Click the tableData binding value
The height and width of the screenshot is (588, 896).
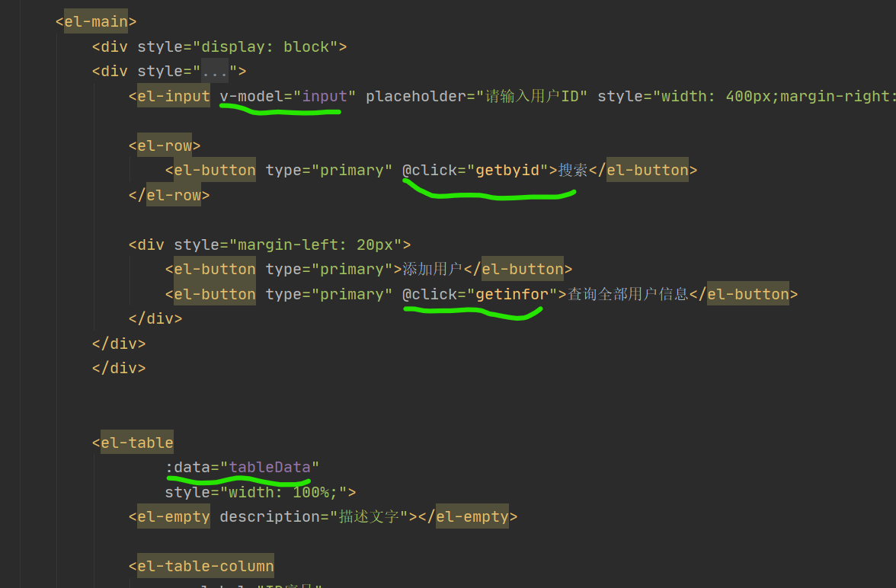(270, 467)
